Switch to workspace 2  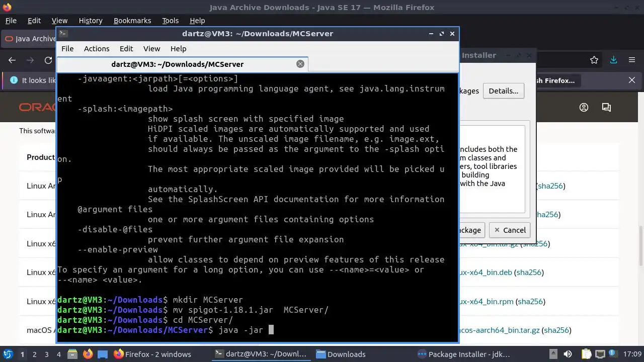34,354
